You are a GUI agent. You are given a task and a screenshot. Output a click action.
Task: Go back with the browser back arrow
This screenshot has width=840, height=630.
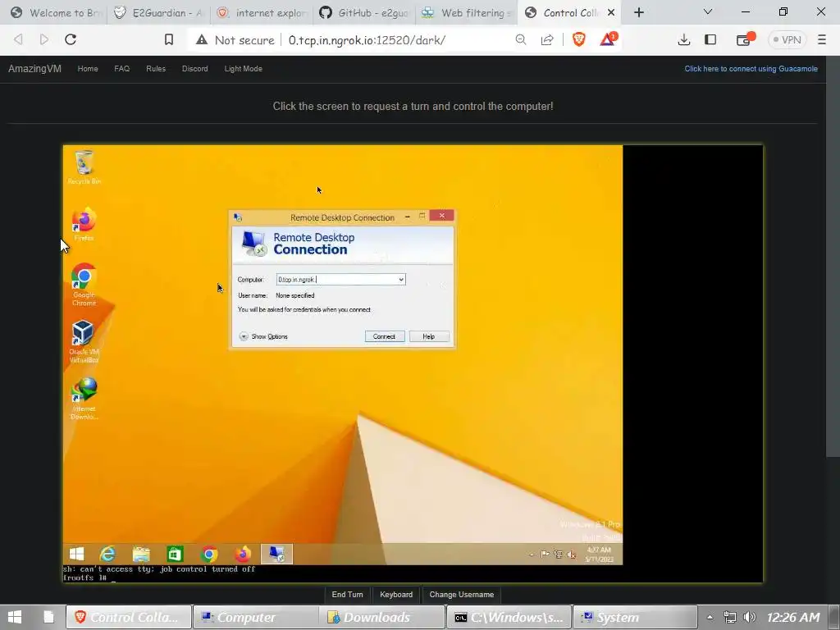[x=18, y=39]
